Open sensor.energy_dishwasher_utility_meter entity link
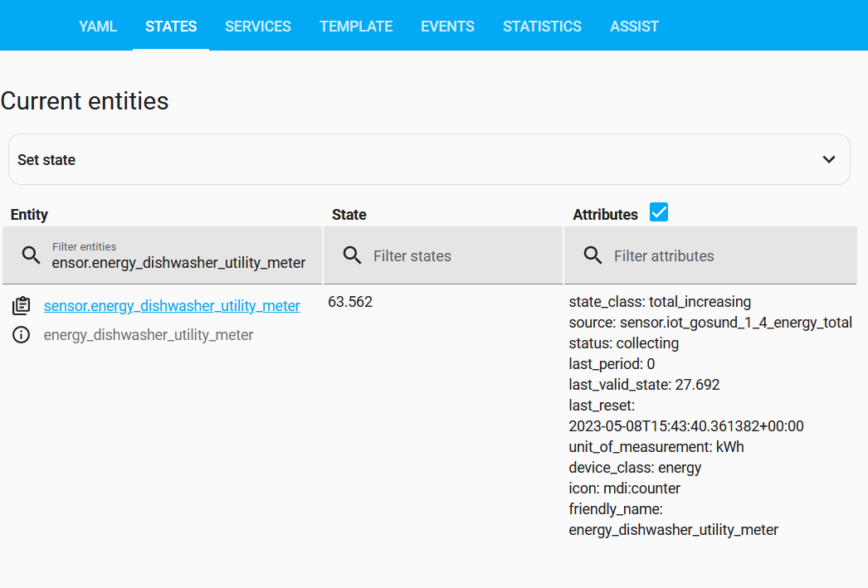 (172, 306)
